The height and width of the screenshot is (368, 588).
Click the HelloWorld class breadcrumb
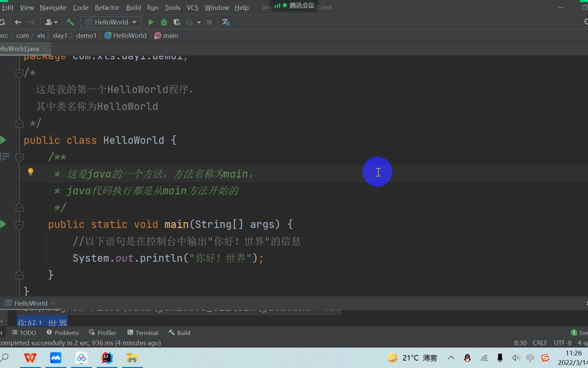pos(126,35)
